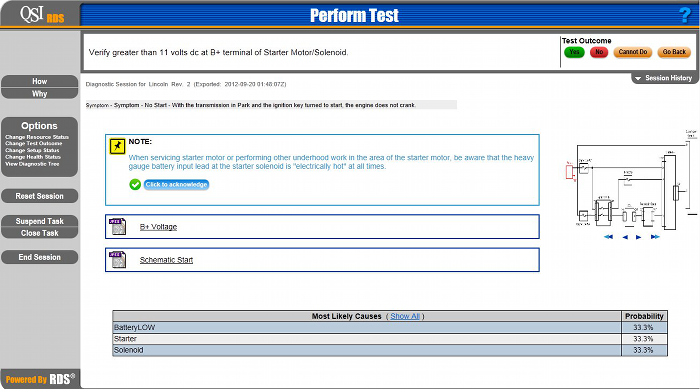This screenshot has width=700, height=389.
Task: Open the B+ Voltage document icon
Action: click(x=118, y=227)
